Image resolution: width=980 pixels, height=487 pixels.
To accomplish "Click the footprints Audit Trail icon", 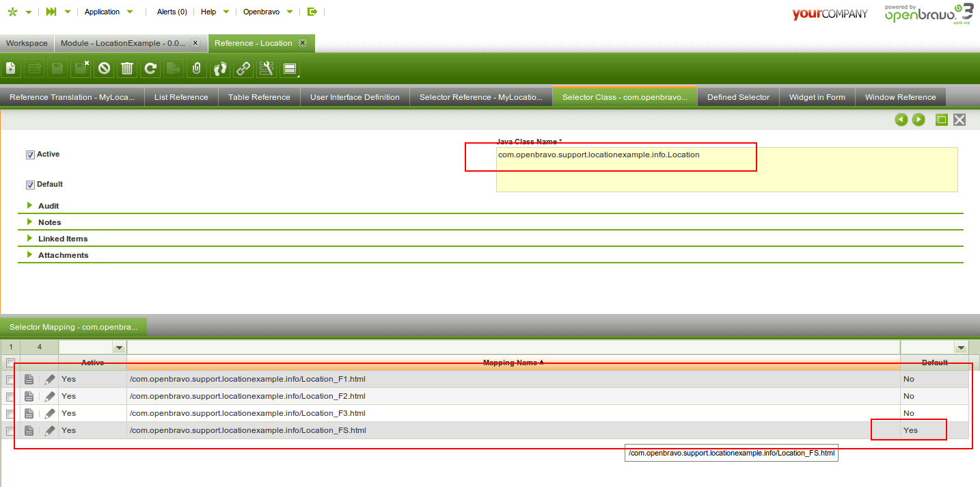I will pos(219,68).
